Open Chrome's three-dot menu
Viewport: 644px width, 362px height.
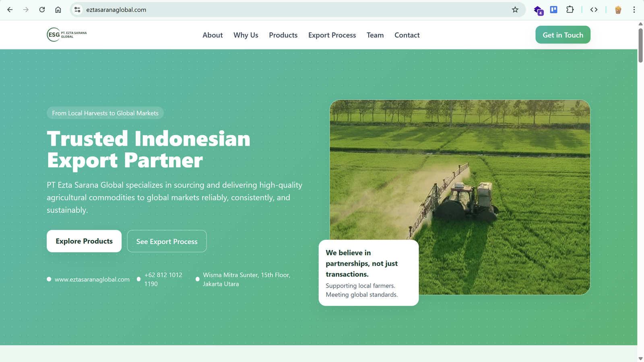pyautogui.click(x=635, y=10)
